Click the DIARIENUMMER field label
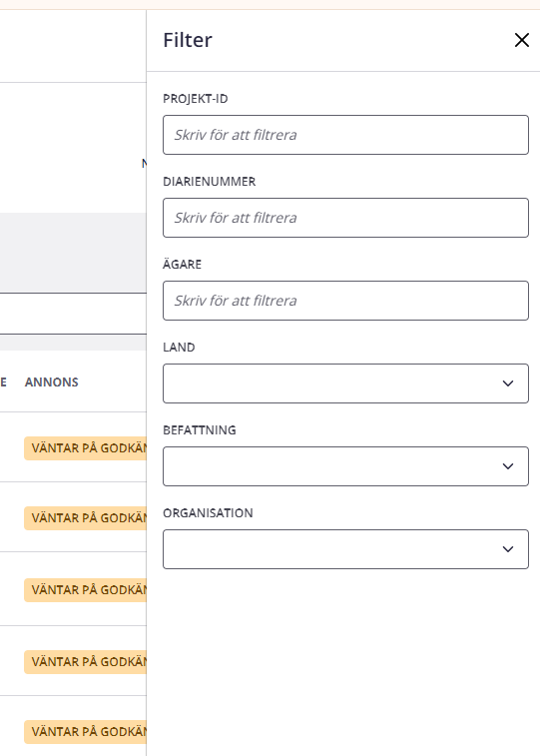The image size is (540, 756). point(209,182)
